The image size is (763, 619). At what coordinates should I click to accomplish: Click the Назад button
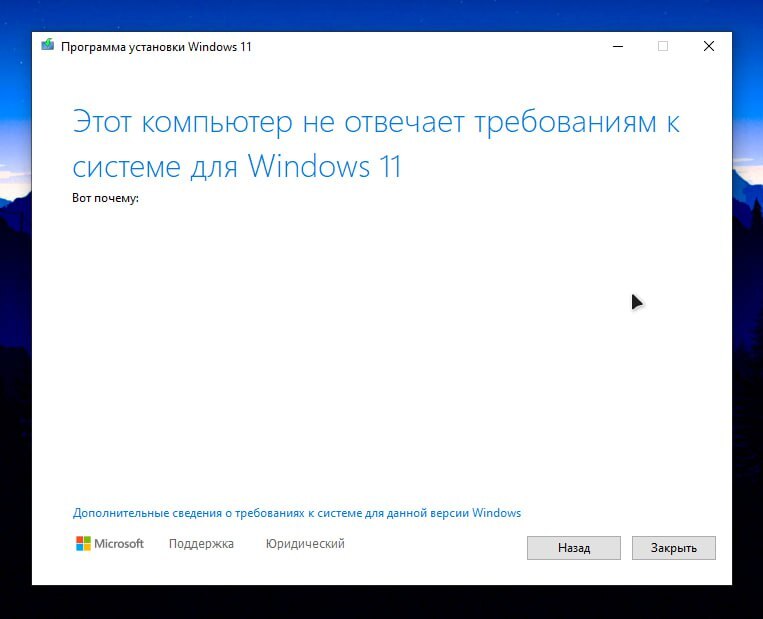tap(574, 548)
